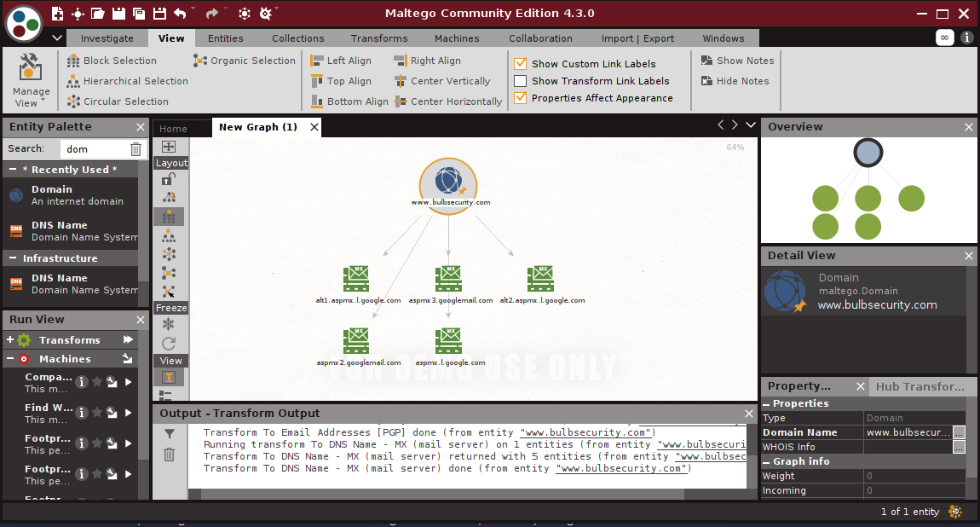Select the Hierarchical layout icon below Block

tap(169, 235)
